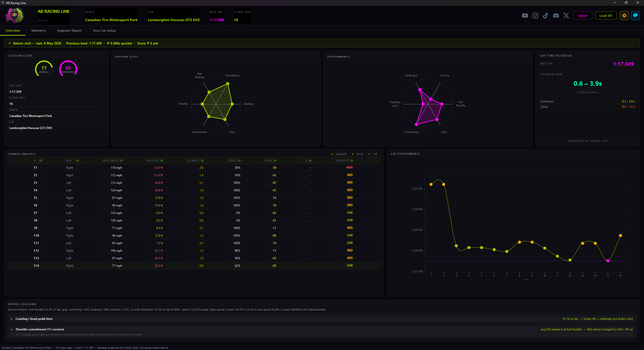The width and height of the screenshot is (644, 350).
Task: Open the YouTube channel icon
Action: (x=525, y=16)
